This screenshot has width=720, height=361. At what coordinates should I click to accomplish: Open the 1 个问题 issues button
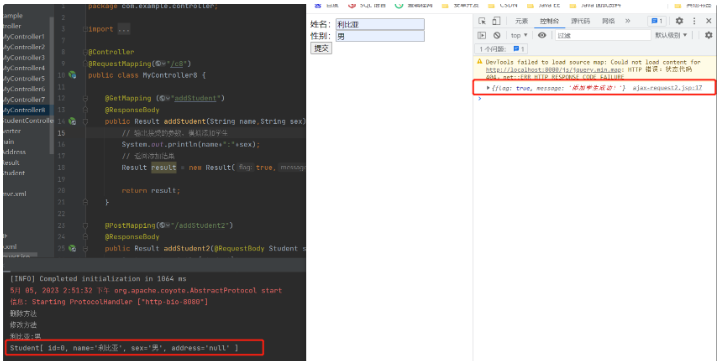[501, 49]
